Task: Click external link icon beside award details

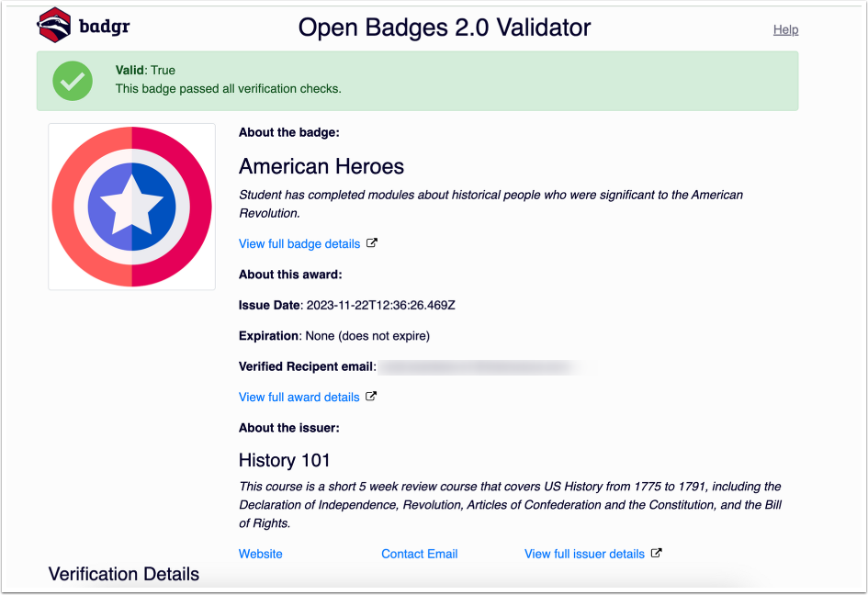Action: pyautogui.click(x=371, y=397)
